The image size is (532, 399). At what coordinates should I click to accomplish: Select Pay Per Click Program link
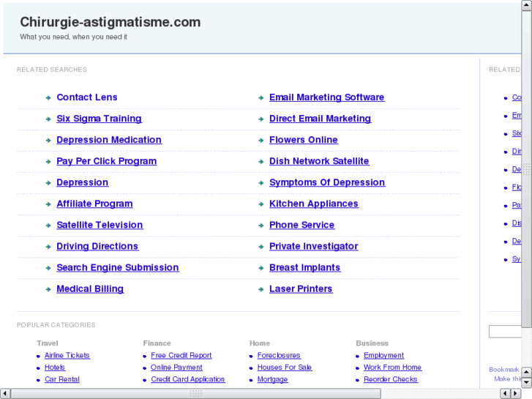[107, 161]
